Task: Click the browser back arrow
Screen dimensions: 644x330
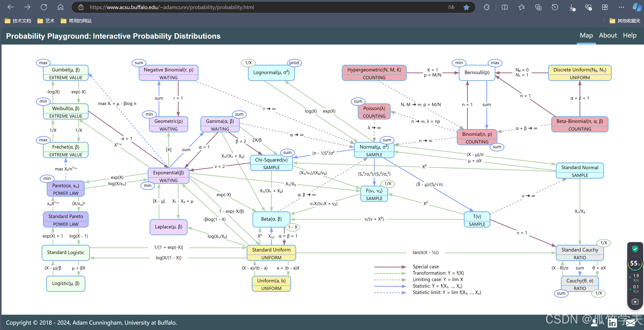Action: click(x=10, y=7)
